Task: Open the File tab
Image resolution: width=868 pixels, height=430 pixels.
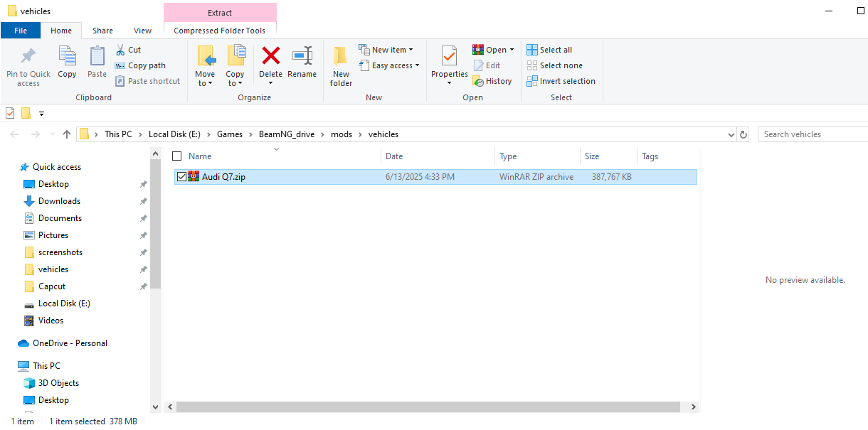Action: (x=21, y=31)
